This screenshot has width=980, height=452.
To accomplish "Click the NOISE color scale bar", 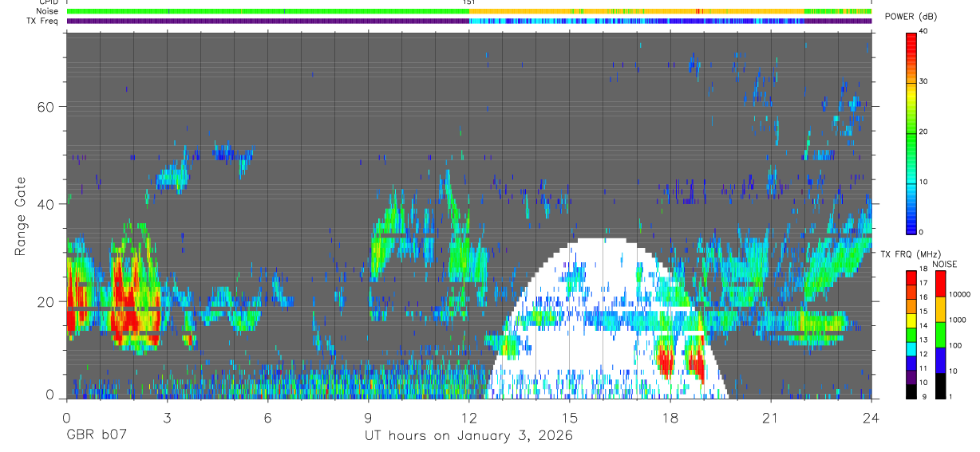I will (x=940, y=333).
